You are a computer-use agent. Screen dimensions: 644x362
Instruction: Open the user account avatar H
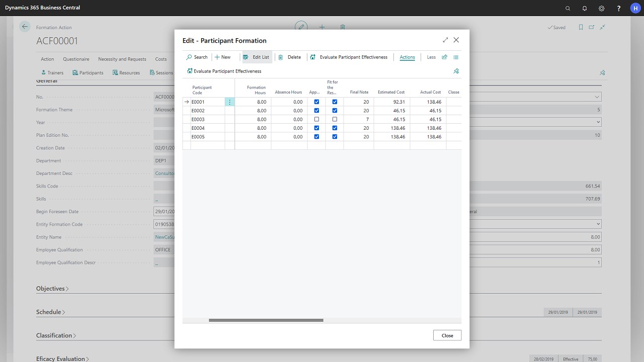click(x=635, y=8)
